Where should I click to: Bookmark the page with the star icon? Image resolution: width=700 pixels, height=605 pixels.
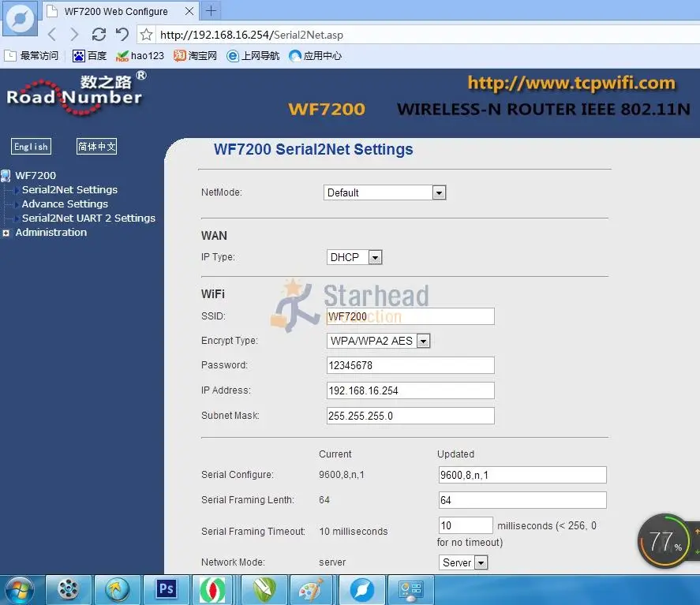click(x=146, y=35)
